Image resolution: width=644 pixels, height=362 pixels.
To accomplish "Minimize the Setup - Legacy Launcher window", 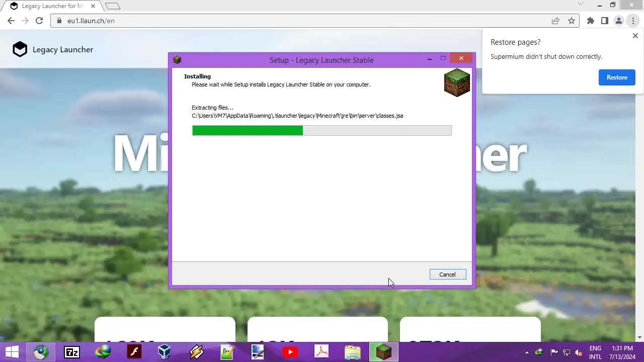I will [430, 59].
